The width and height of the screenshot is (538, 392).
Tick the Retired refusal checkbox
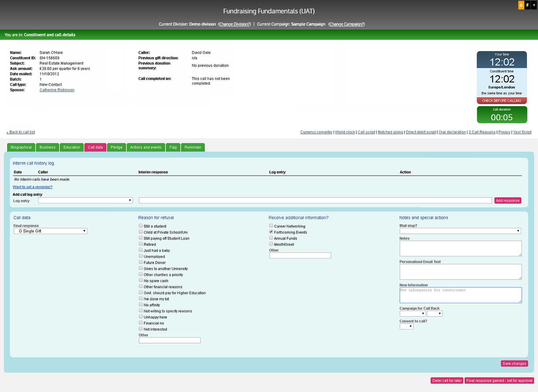(141, 244)
